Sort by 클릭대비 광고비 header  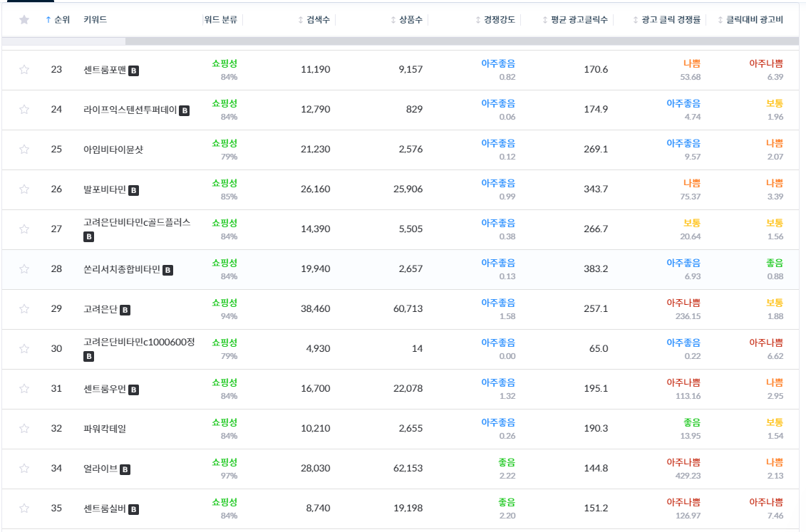750,19
